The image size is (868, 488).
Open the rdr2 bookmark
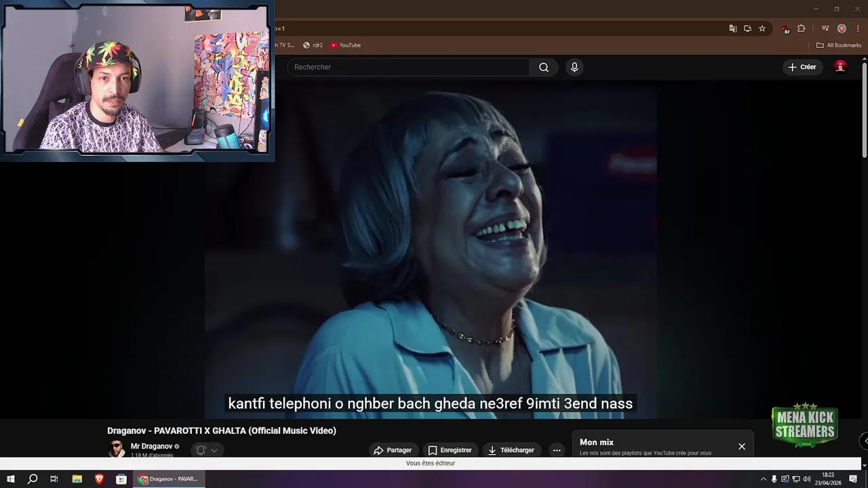[313, 45]
